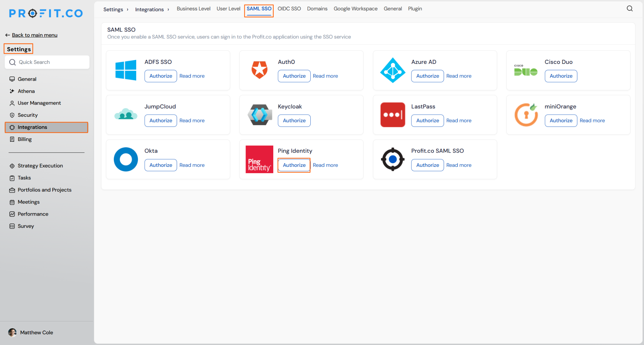Screen dimensions: 644x345
Task: Click the Profit.co SAML SSO target logo
Action: tap(393, 159)
